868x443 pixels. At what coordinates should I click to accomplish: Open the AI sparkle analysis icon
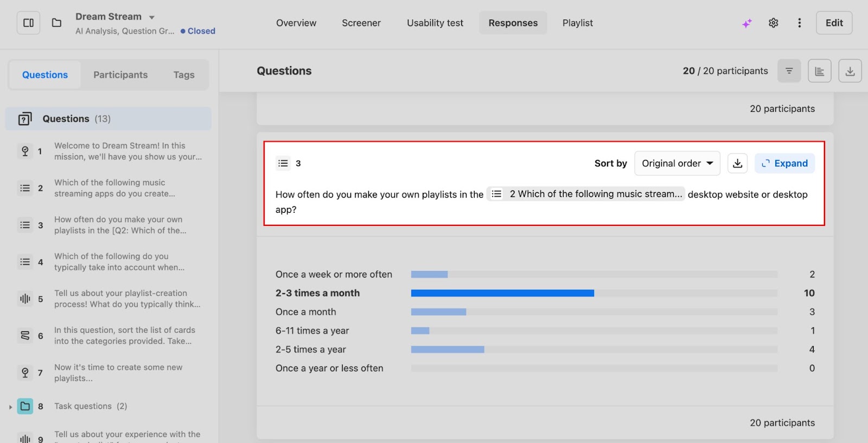click(x=747, y=23)
